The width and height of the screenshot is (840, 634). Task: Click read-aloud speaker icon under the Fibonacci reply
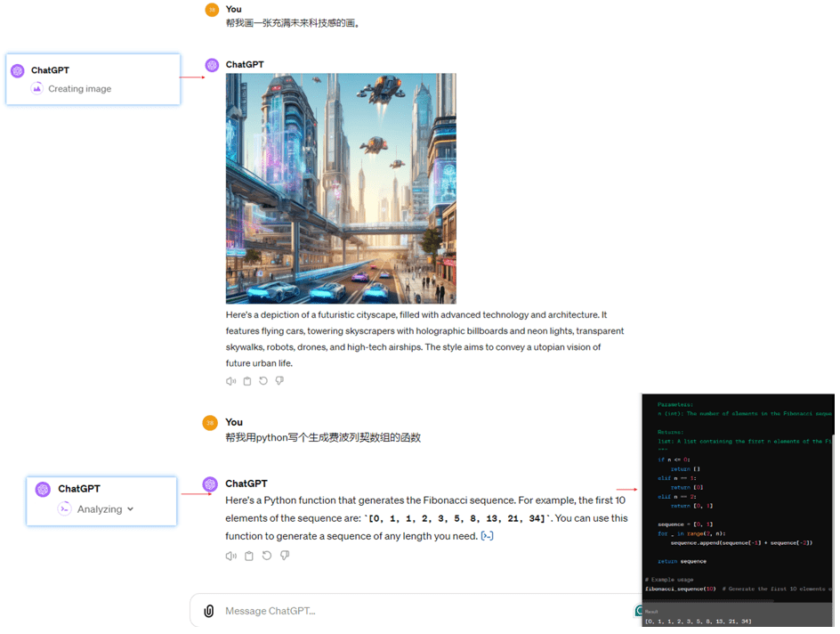click(230, 556)
